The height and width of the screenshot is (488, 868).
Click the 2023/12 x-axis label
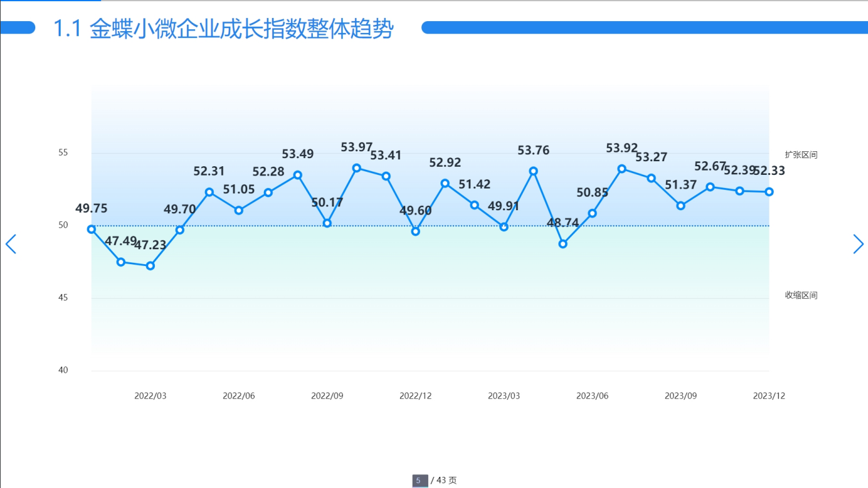pyautogui.click(x=769, y=396)
